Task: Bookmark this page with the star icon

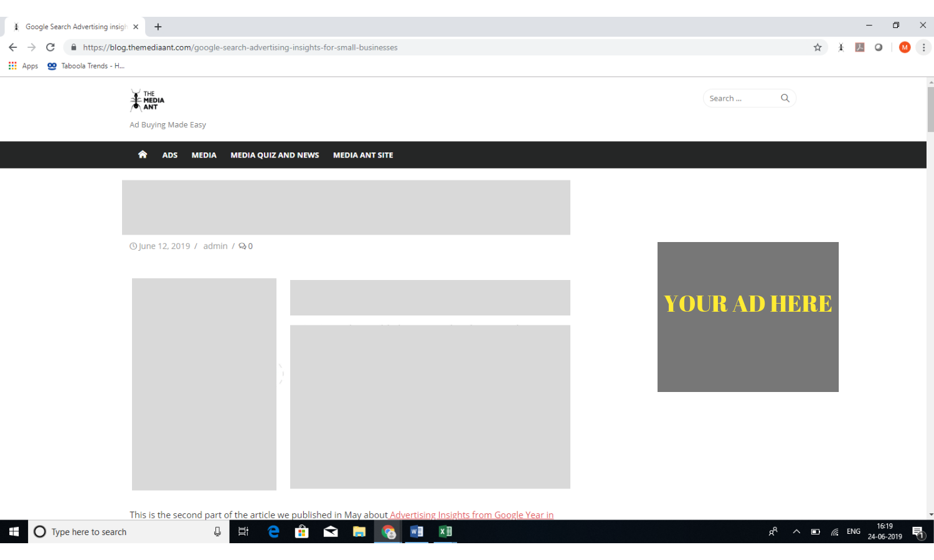Action: [x=817, y=47]
